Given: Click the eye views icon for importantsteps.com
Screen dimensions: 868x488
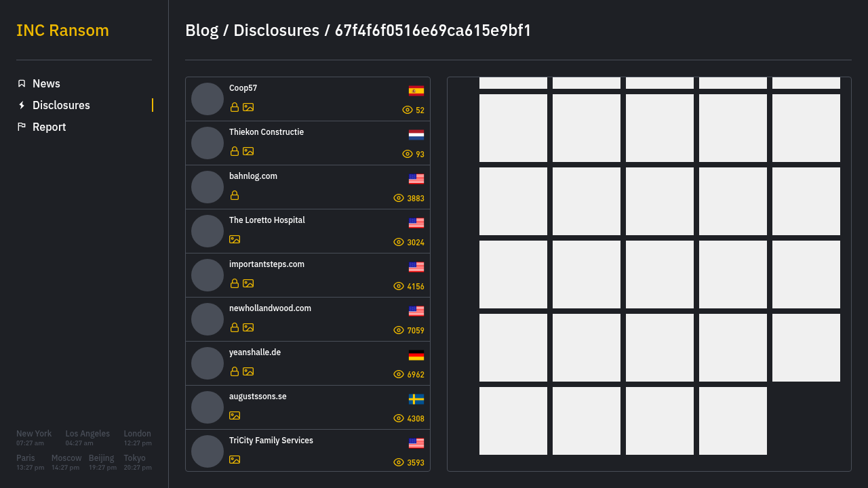Looking at the screenshot, I should (x=399, y=286).
